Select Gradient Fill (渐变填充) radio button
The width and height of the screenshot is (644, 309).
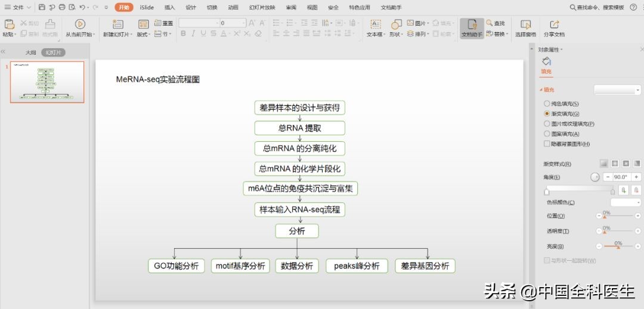547,114
